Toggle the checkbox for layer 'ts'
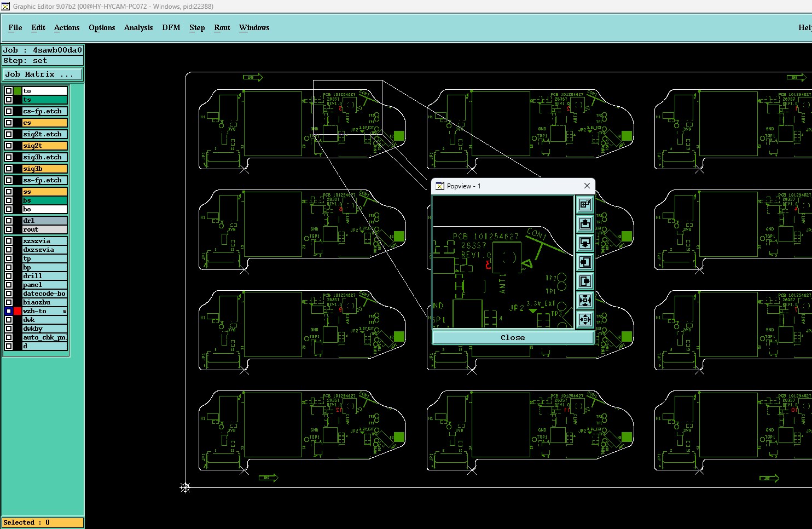The width and height of the screenshot is (812, 529). pos(9,100)
